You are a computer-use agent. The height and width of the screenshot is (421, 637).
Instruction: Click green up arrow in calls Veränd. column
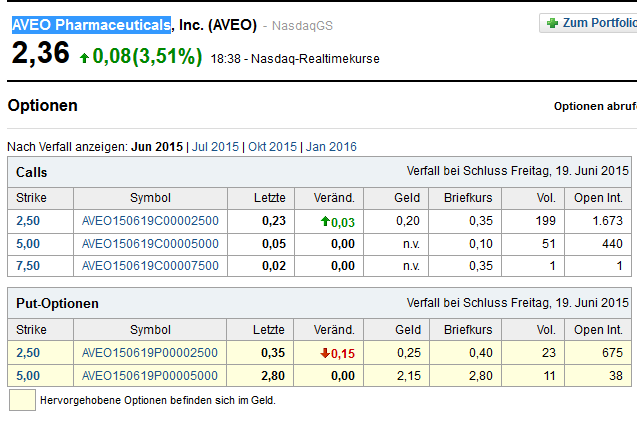[x=326, y=222]
